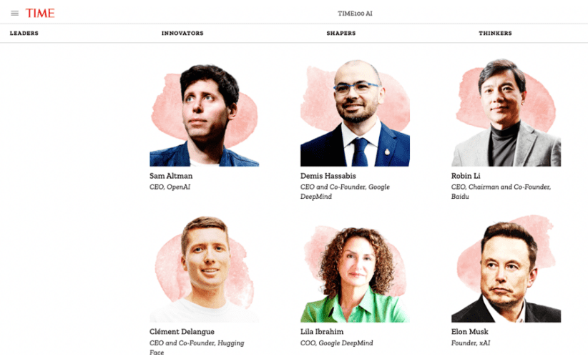
Task: Open the hamburger menu icon
Action: 14,13
